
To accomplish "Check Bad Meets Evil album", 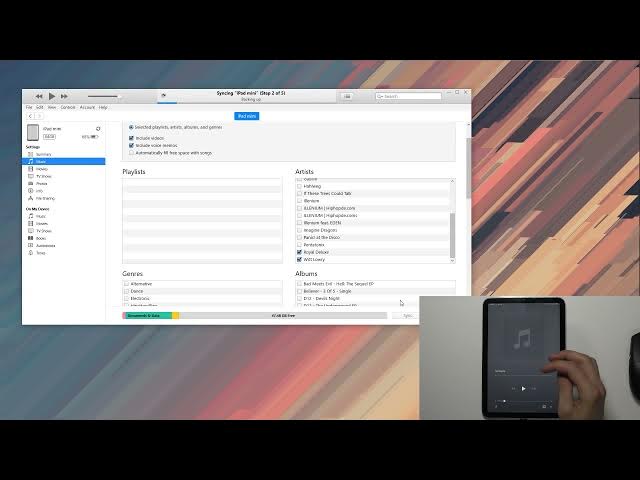I will (300, 284).
